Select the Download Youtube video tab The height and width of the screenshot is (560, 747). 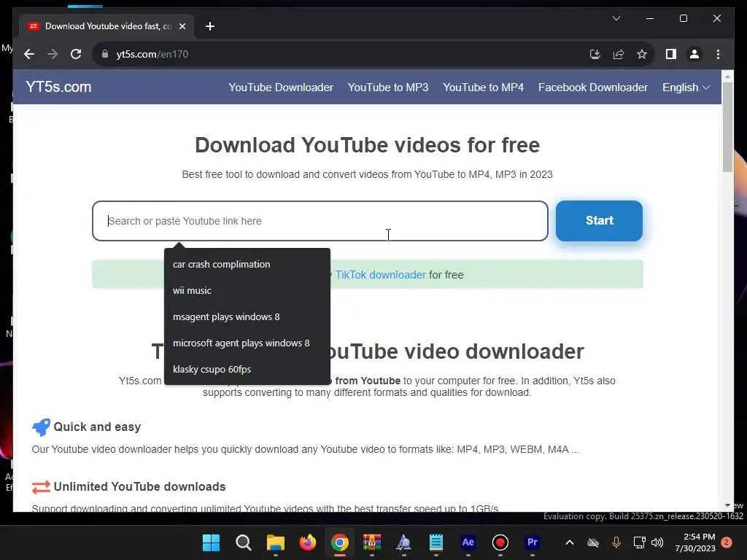pos(107,26)
